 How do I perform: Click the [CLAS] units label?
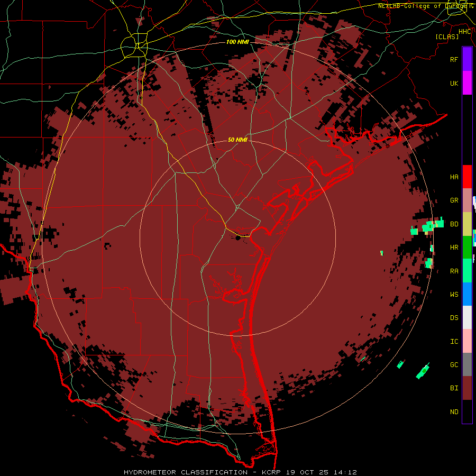447,37
